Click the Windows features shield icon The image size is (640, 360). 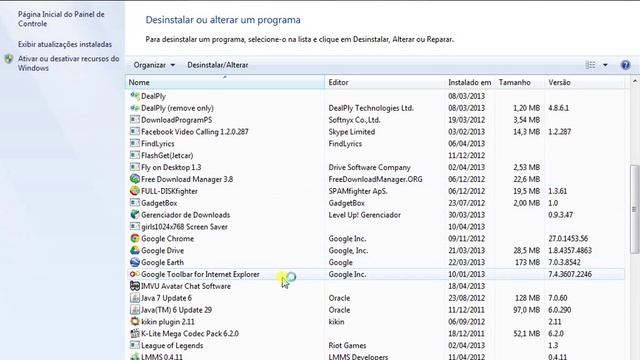[9, 59]
